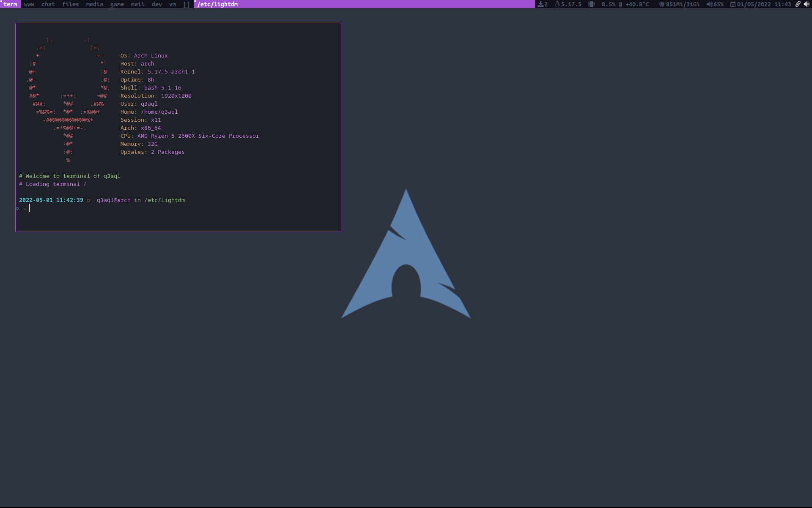Switch to the chat workspace
The height and width of the screenshot is (508, 812).
pos(48,4)
